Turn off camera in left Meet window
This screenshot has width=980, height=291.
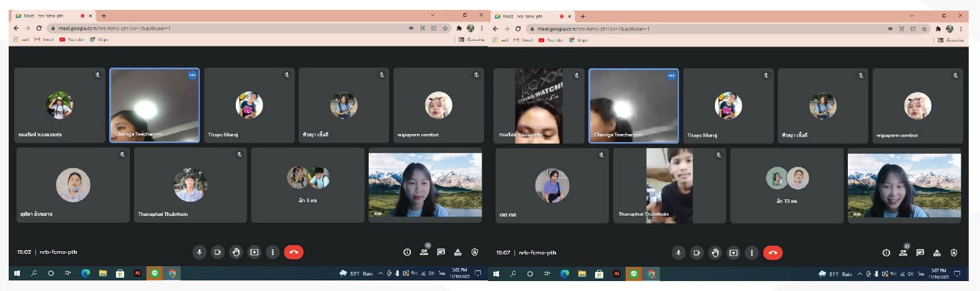217,252
